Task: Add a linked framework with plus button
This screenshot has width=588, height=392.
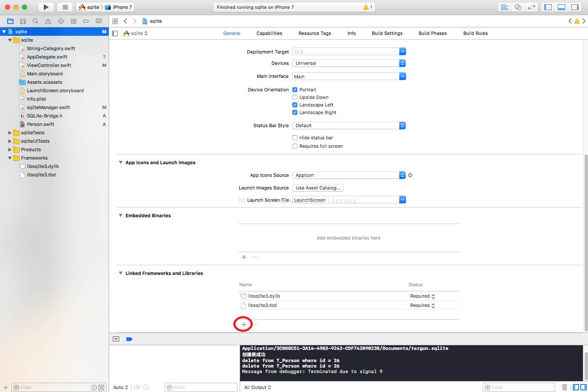Action: (x=244, y=324)
